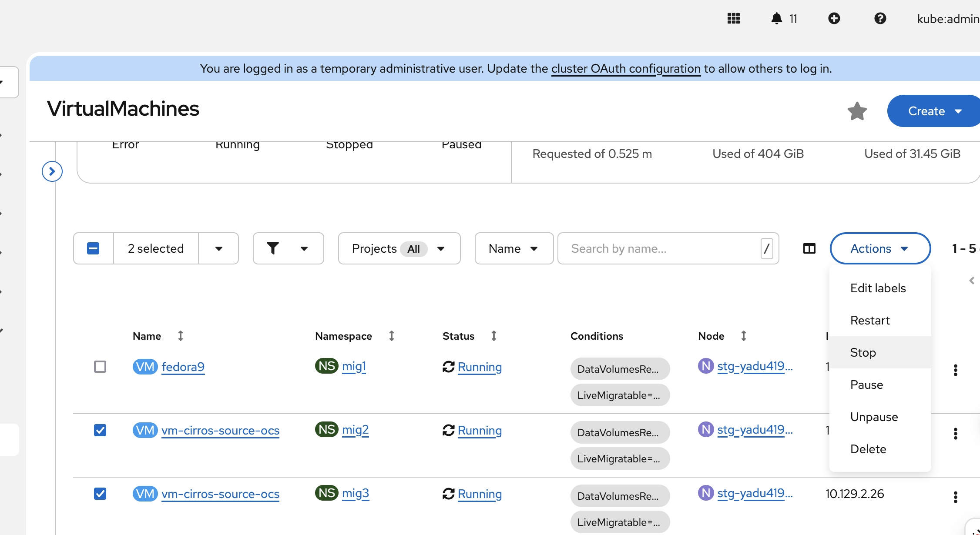The width and height of the screenshot is (980, 535).
Task: Click the notifications bell icon
Action: tap(777, 18)
